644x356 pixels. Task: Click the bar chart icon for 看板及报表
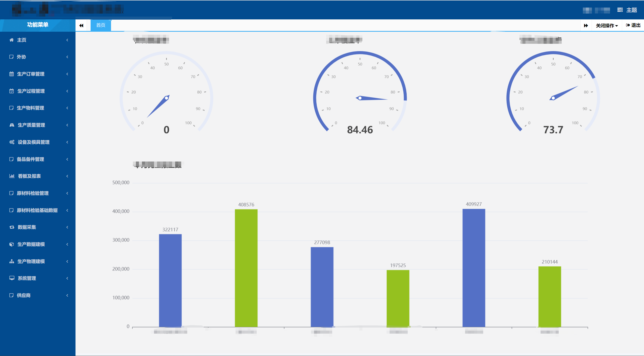(x=12, y=176)
